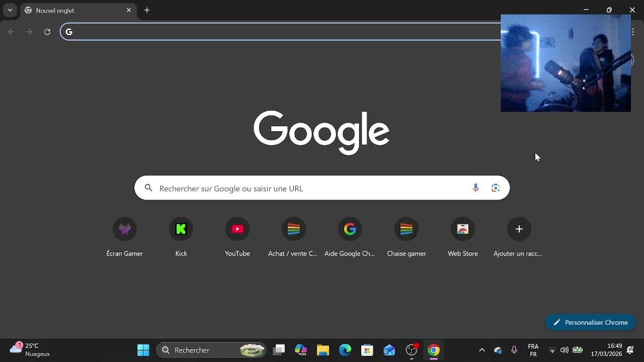Open File Explorer from the taskbar
The width and height of the screenshot is (644, 362).
(323, 350)
